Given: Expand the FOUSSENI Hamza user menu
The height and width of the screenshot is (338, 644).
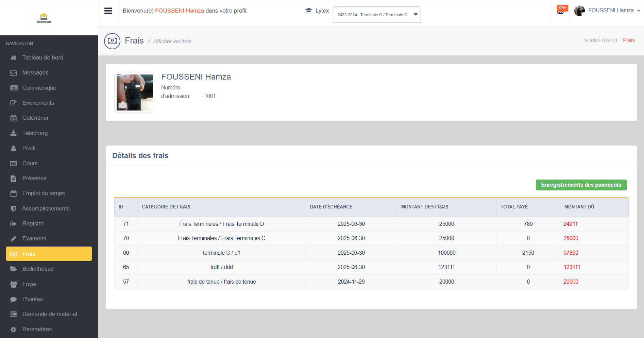Looking at the screenshot, I should coord(611,11).
